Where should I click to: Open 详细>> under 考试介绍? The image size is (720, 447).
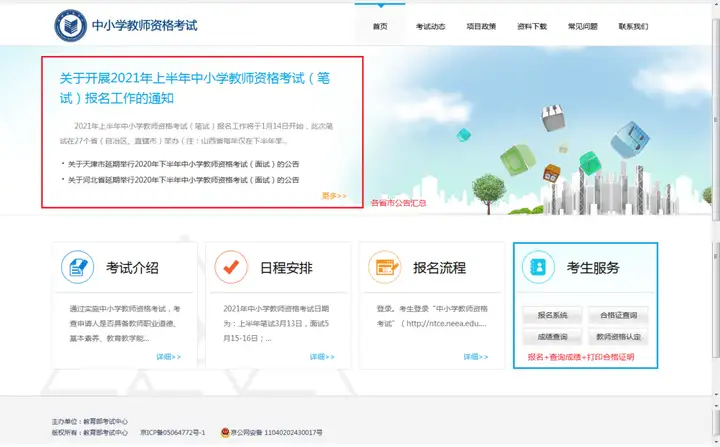(169, 357)
